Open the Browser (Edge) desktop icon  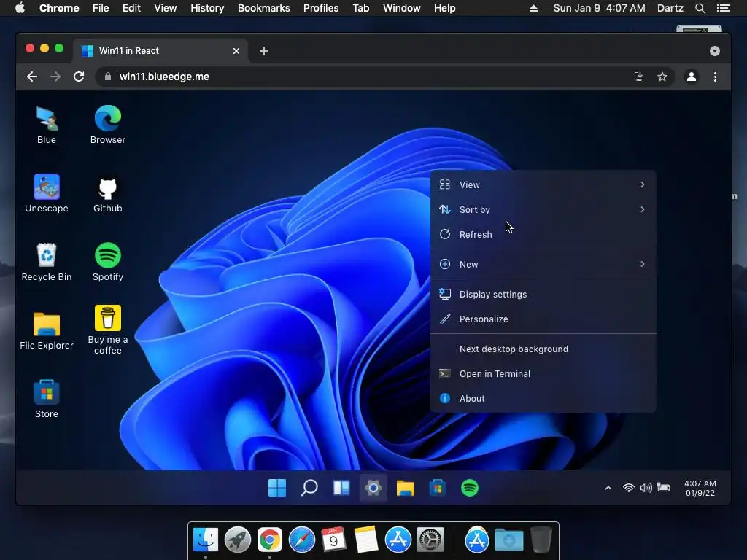tap(108, 125)
